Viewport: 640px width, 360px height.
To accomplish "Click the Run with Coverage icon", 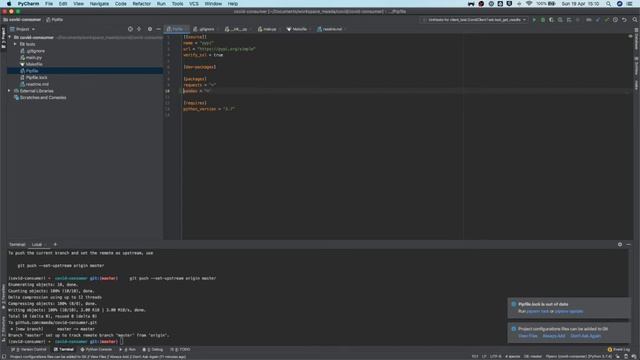I will [x=551, y=20].
